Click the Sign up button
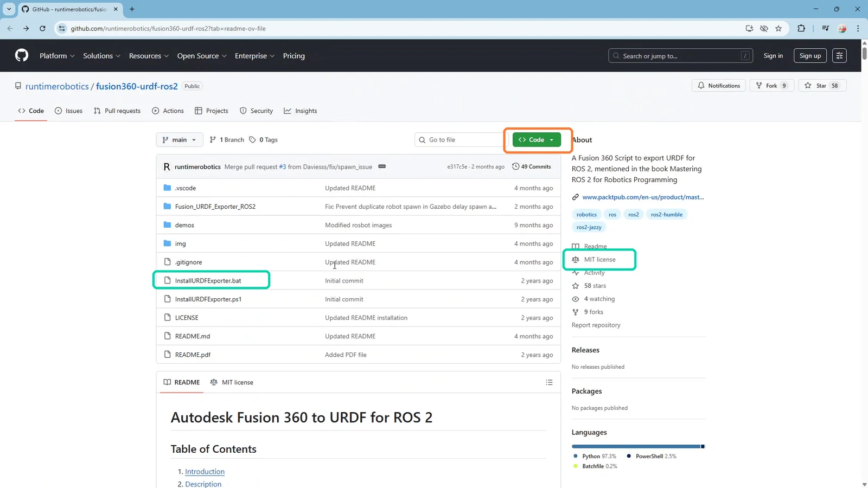Image resolution: width=868 pixels, height=488 pixels. (x=810, y=56)
